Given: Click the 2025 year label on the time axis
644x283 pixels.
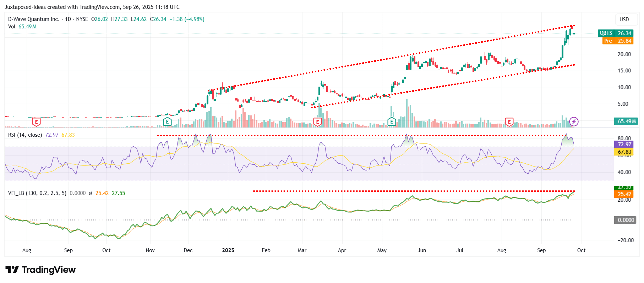Looking at the screenshot, I should coord(228,250).
